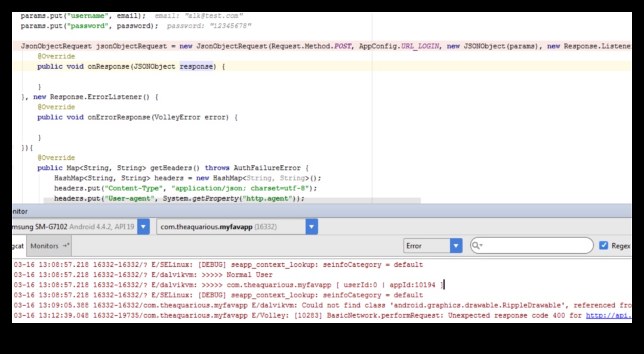Open the Samsung SM-G7102 device dropdown
644x354 pixels.
(x=143, y=227)
